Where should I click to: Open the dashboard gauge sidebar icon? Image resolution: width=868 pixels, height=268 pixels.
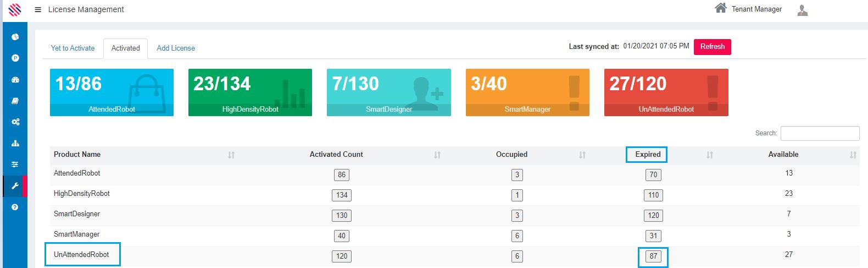pos(15,80)
